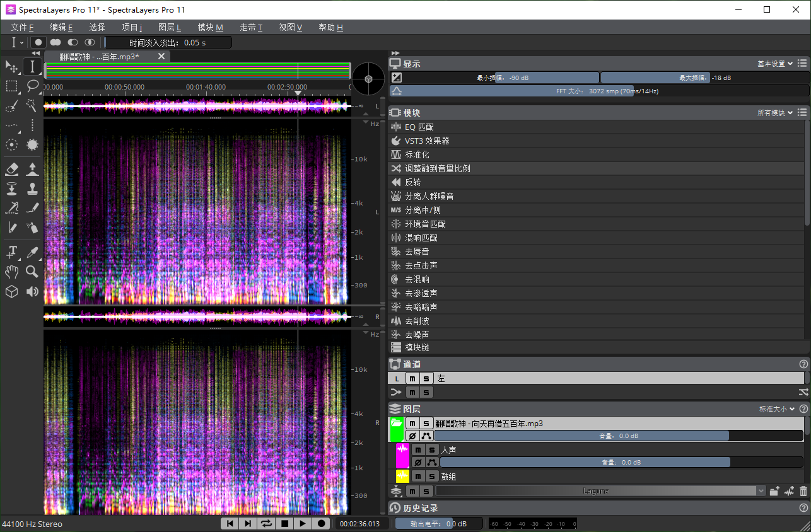811x532 pixels.
Task: Click the delete layer trash icon
Action: [803, 491]
